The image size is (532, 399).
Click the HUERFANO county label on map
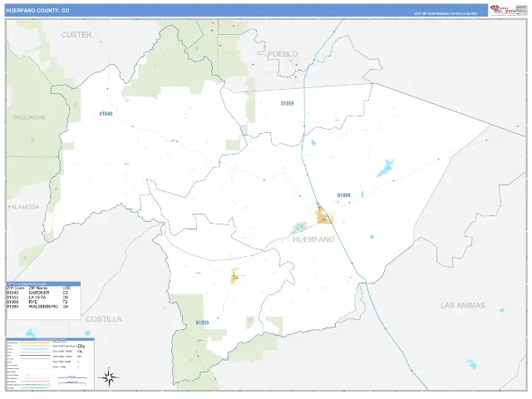coord(313,239)
